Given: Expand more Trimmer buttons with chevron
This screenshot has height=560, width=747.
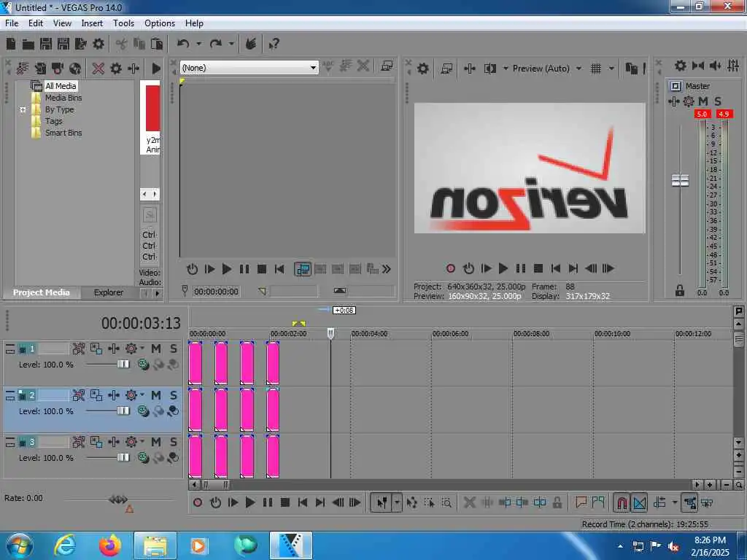Looking at the screenshot, I should (387, 269).
